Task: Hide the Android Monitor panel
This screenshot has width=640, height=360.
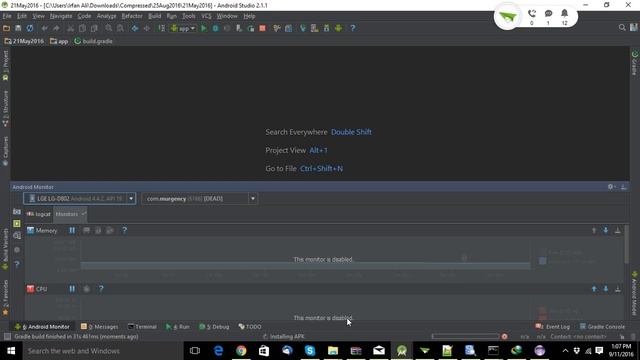Action: [623, 187]
